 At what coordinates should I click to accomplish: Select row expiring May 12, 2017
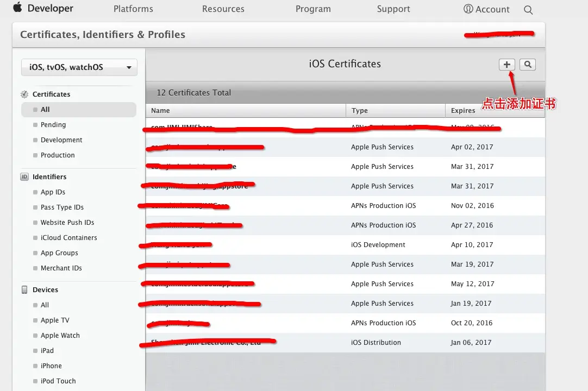point(345,284)
